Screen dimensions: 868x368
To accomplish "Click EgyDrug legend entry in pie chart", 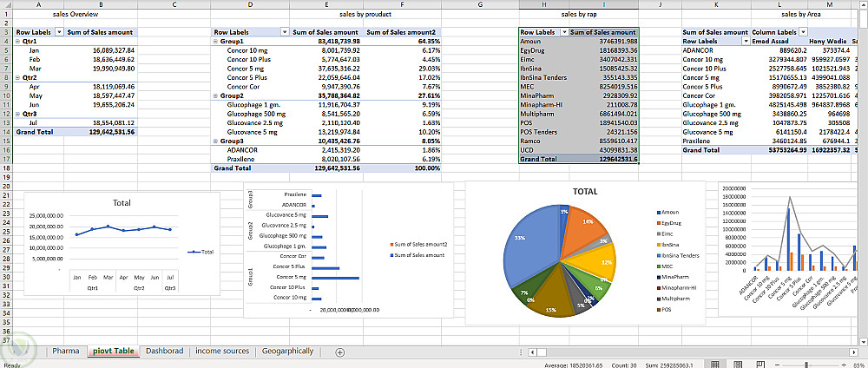I will 668,223.
